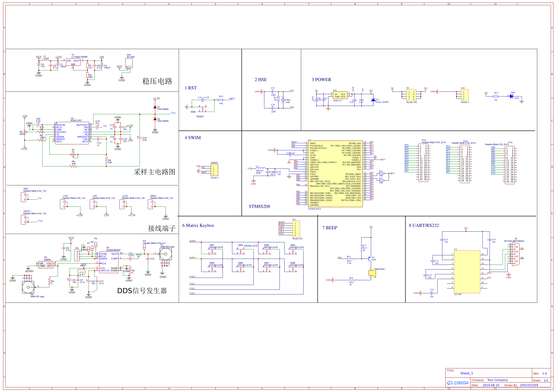This screenshot has width=556, height=392.
Task: Click drawn-by value '2401553359'
Action: tap(529, 385)
